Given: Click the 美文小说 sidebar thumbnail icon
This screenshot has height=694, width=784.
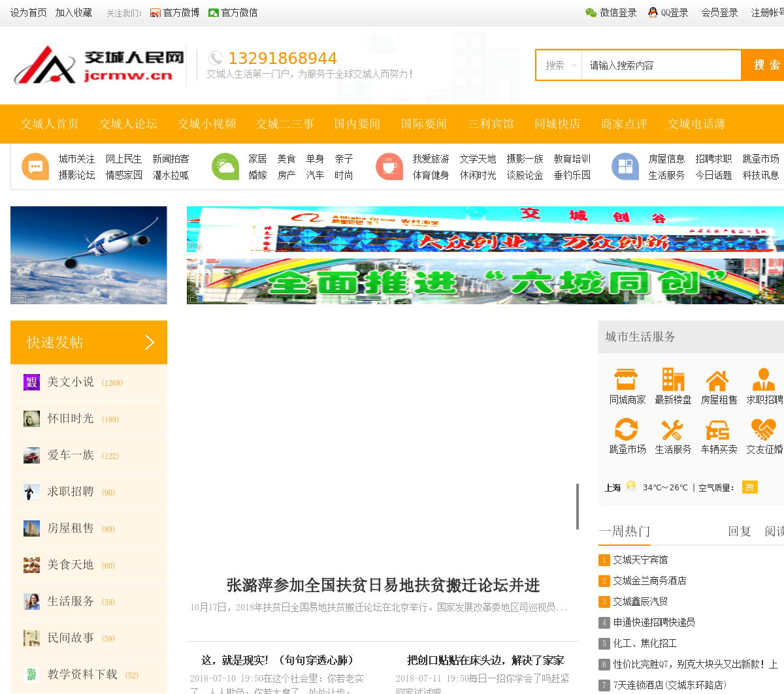Looking at the screenshot, I should pos(31,382).
